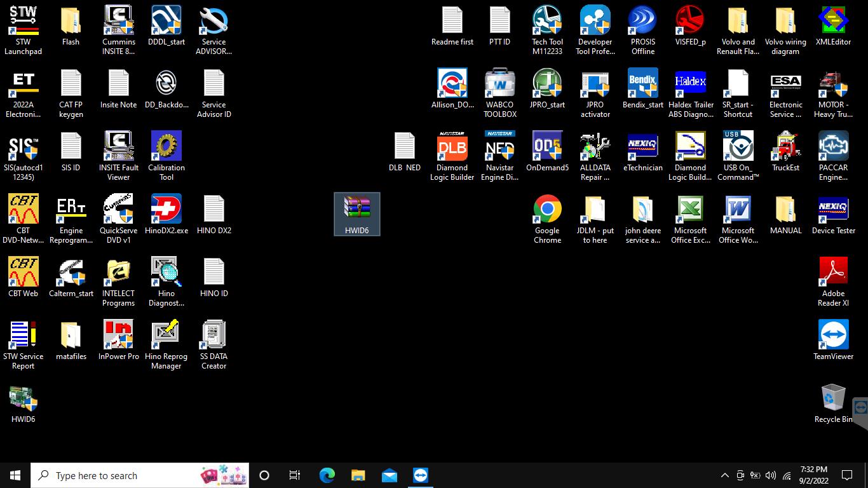
Task: Launch the SIS(autocd1 12345) shortcut
Action: pyautogui.click(x=24, y=156)
